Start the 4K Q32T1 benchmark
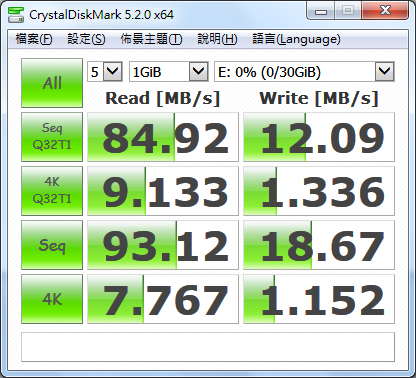The image size is (416, 378). tap(52, 191)
